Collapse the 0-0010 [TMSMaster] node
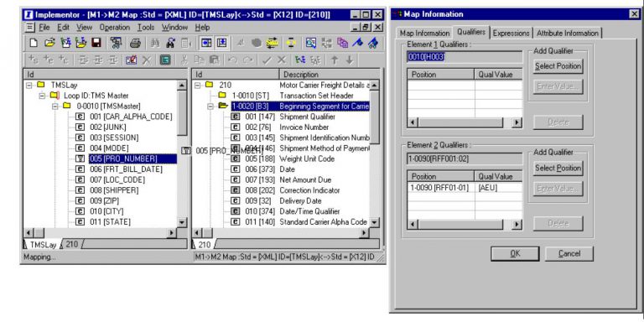Image resolution: width=644 pixels, height=322 pixels. tap(55, 106)
